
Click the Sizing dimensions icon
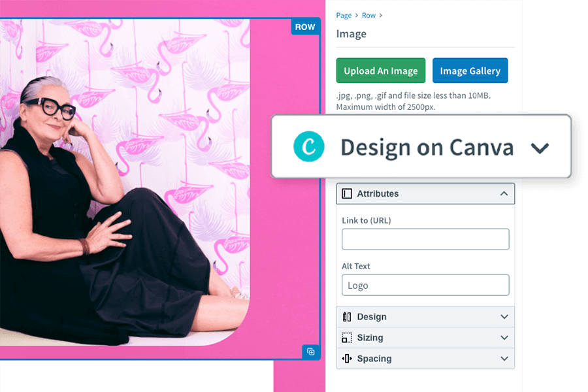[348, 338]
